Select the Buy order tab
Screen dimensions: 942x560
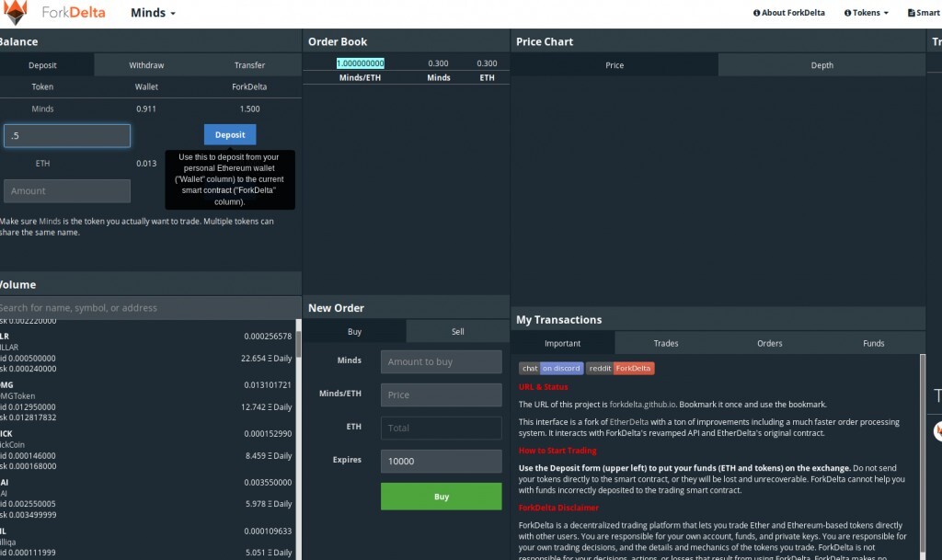tap(354, 332)
